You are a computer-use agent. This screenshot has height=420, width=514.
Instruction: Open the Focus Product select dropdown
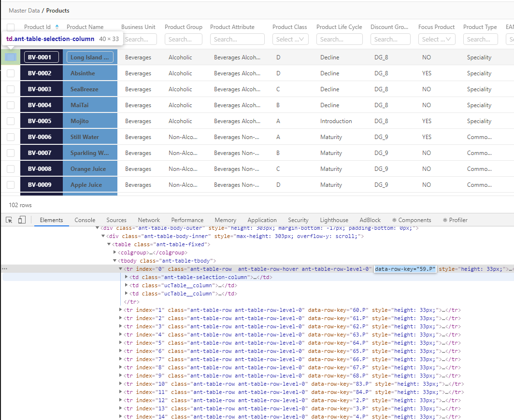point(437,40)
